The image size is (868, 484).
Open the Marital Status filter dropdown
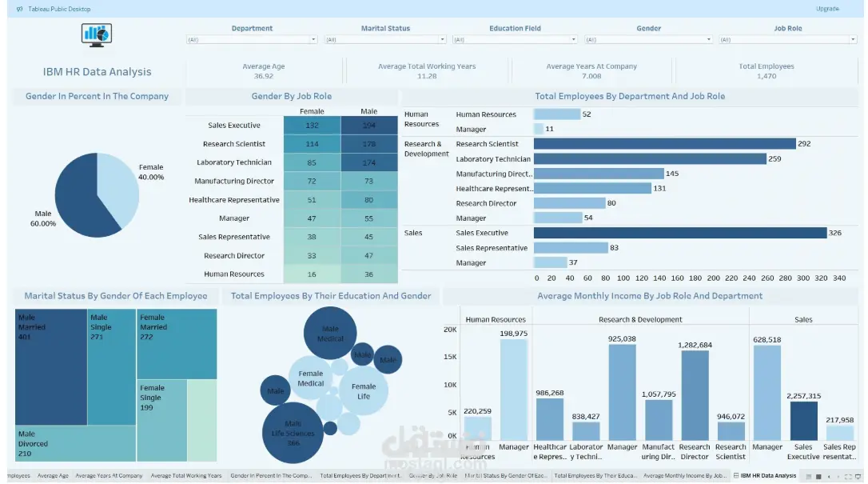(x=385, y=40)
